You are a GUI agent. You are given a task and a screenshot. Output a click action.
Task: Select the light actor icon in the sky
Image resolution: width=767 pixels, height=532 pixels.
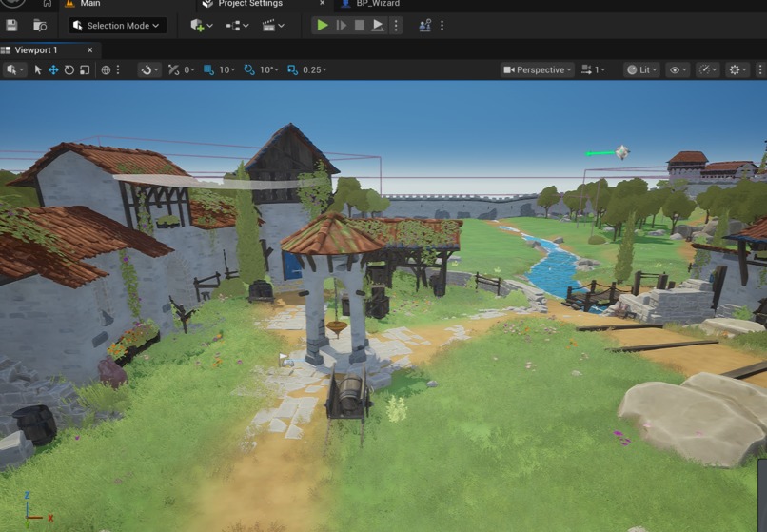[622, 152]
